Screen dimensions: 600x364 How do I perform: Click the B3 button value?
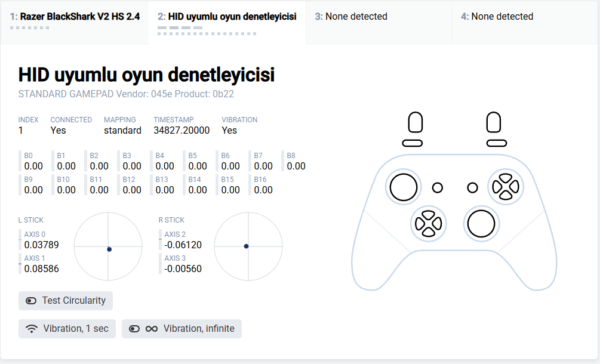[x=132, y=166]
